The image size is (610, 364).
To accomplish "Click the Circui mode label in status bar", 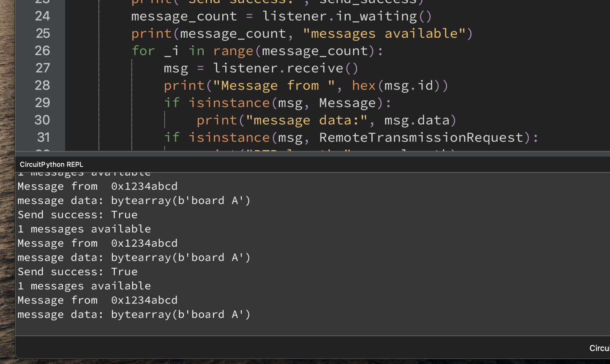I will [599, 348].
